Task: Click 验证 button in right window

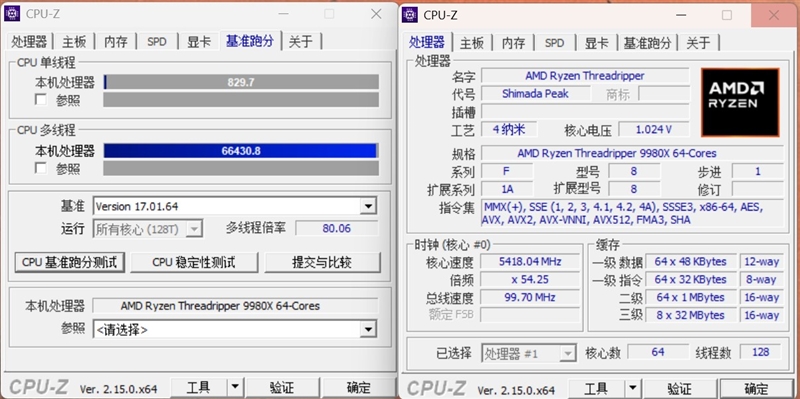Action: tap(679, 389)
